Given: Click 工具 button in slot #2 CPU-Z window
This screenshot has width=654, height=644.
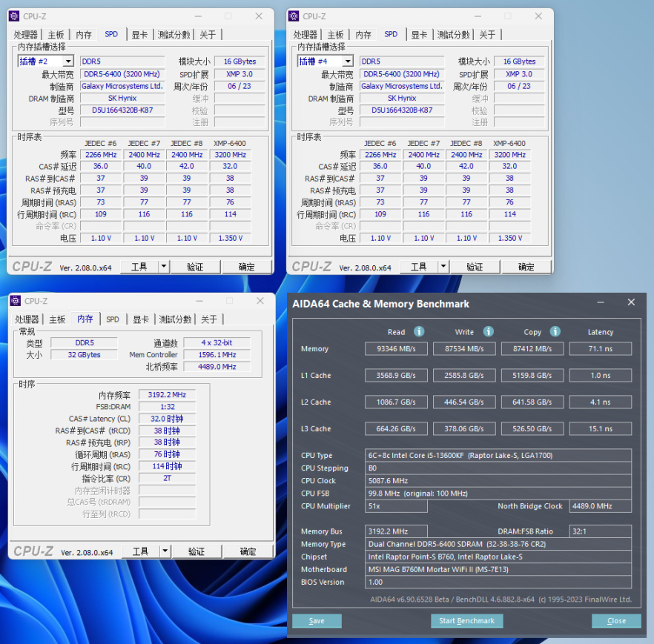Looking at the screenshot, I should point(139,266).
